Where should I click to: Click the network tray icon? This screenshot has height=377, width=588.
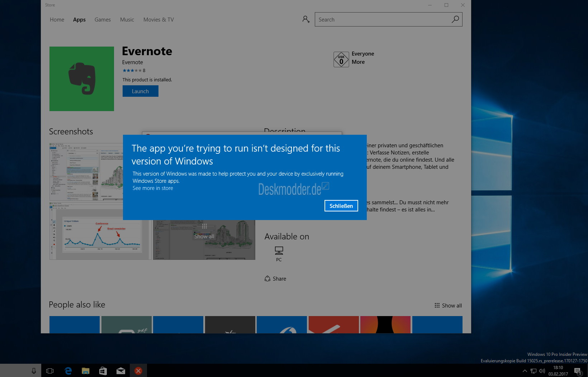click(534, 371)
